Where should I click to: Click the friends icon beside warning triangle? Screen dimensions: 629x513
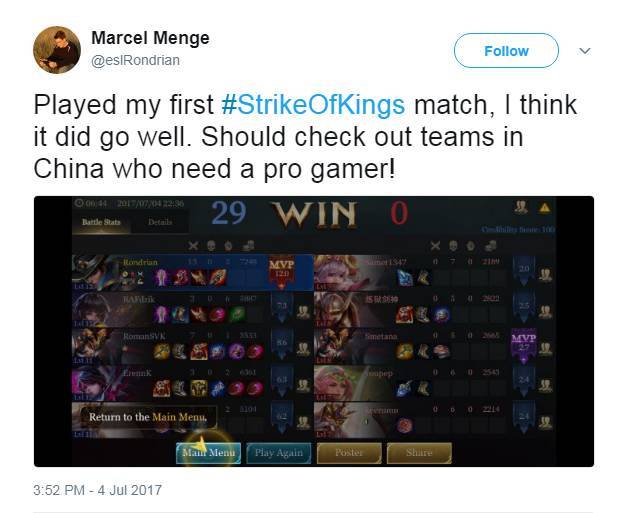tap(521, 207)
